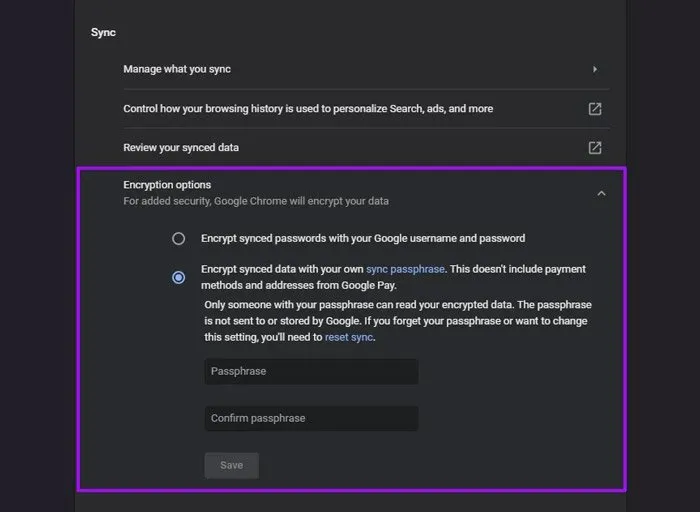Click the 'Encrypt synced data with your own' label text
Viewport: 700px width, 512px height.
coord(282,270)
